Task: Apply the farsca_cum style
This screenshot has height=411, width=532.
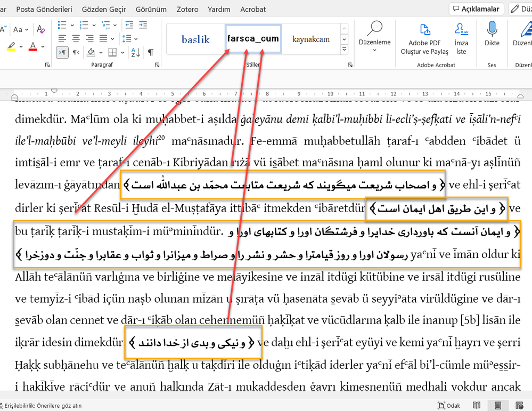Action: (x=253, y=39)
